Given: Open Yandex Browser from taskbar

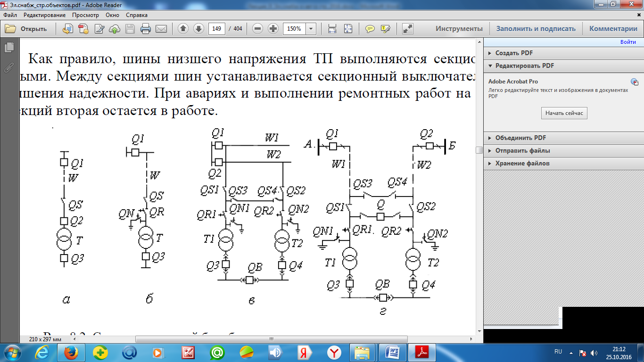Looking at the screenshot, I should click(334, 352).
